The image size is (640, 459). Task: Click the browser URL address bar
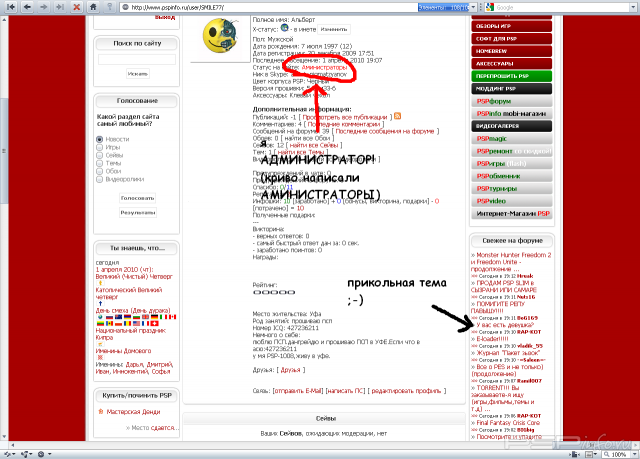tap(250, 7)
